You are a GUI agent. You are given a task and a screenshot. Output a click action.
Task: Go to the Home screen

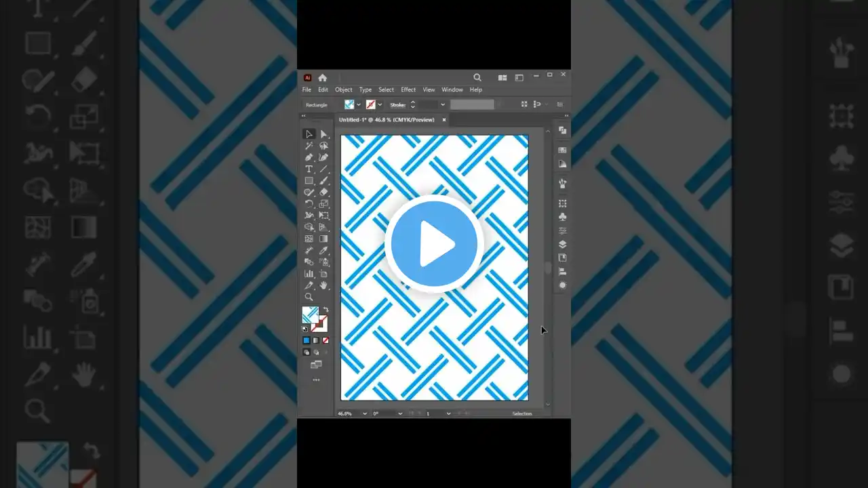[x=322, y=77]
